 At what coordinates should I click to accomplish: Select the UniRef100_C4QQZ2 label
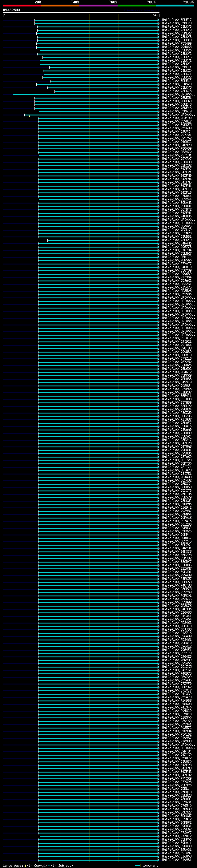point(176,142)
